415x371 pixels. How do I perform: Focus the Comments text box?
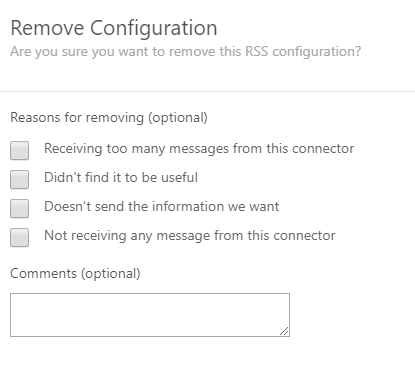[150, 315]
